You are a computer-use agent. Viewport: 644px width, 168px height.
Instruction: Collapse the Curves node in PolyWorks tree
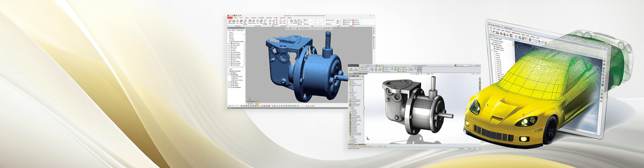[x=491, y=50]
